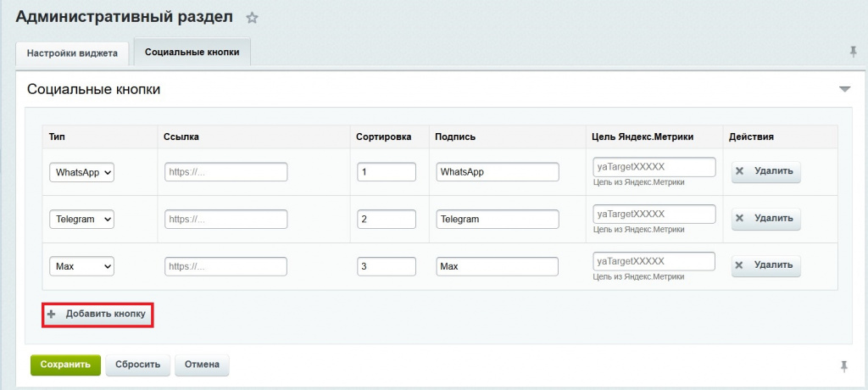Open the Max type dropdown
This screenshot has height=390, width=868.
pyautogui.click(x=82, y=266)
